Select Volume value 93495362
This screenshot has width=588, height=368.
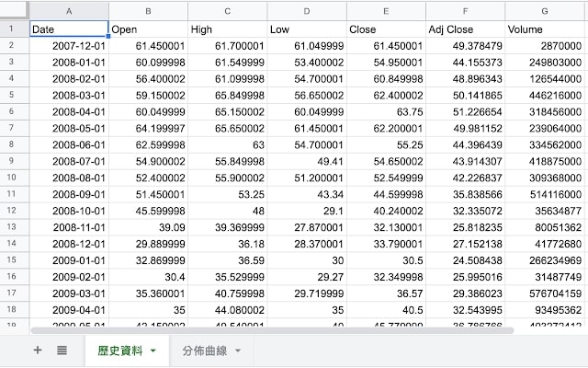(x=545, y=310)
